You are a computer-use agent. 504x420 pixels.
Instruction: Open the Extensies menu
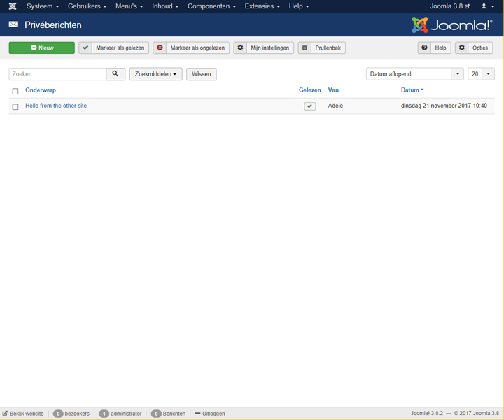(x=262, y=6)
